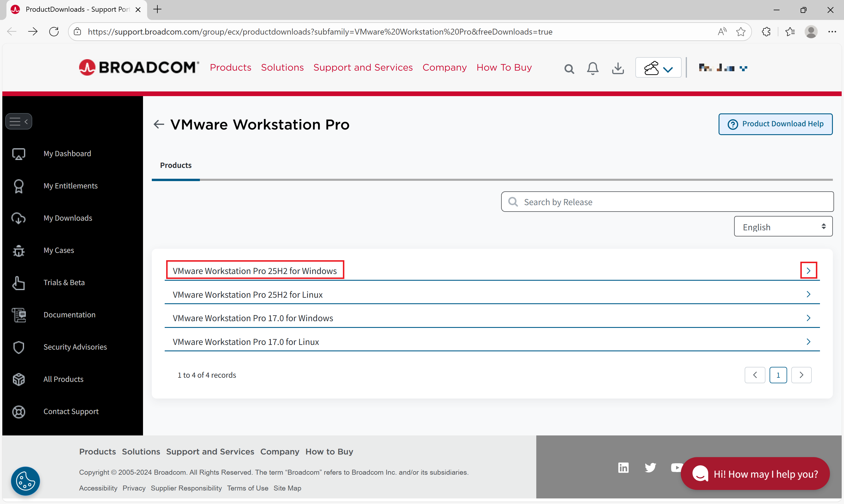Open the Support and Services top menu

363,68
